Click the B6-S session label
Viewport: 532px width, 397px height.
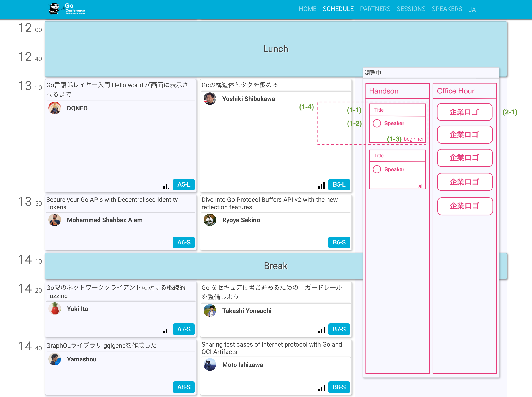[x=339, y=243]
